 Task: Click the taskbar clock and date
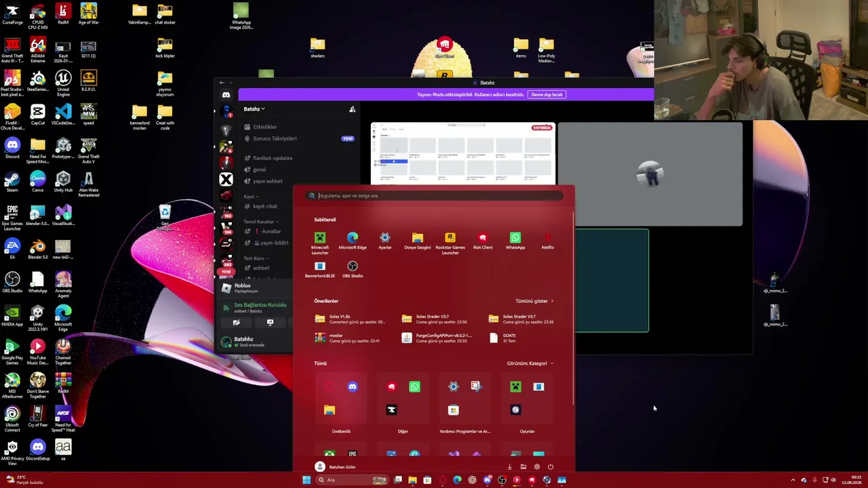(x=852, y=480)
